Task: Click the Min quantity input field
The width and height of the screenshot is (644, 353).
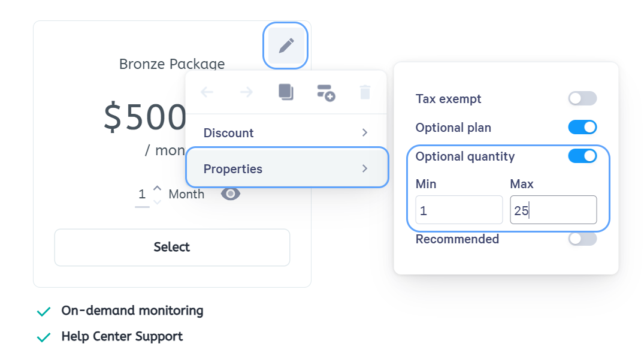Action: pos(459,210)
